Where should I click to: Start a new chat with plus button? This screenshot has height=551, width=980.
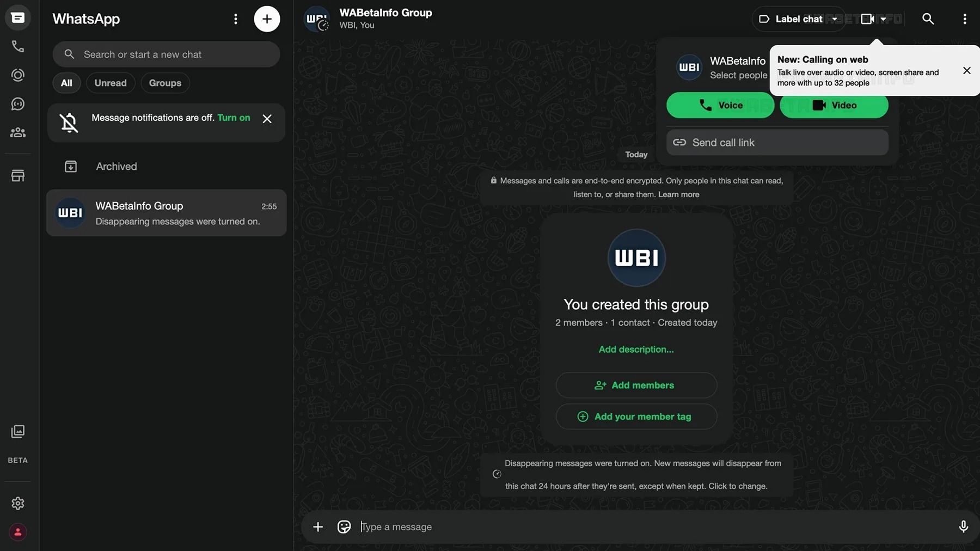point(267,19)
